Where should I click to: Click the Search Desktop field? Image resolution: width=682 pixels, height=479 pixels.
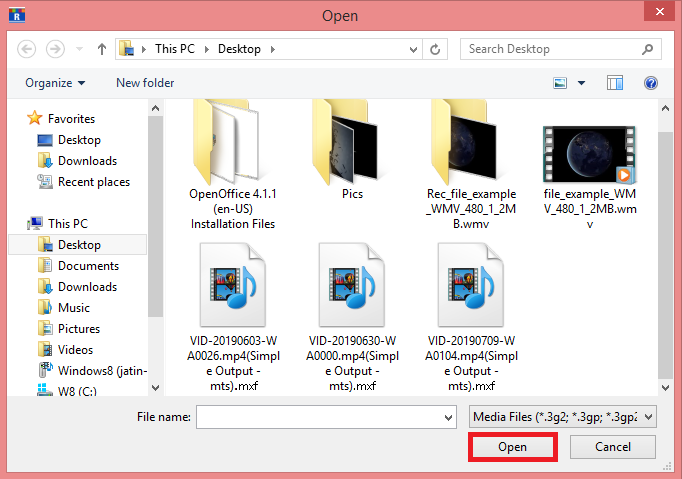pyautogui.click(x=561, y=49)
